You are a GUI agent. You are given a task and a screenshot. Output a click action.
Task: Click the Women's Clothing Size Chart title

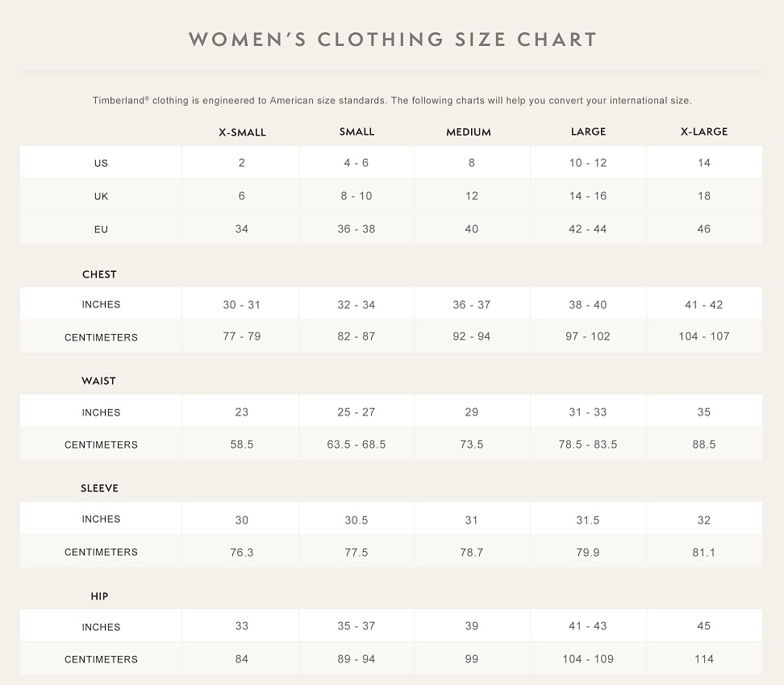[x=392, y=40]
